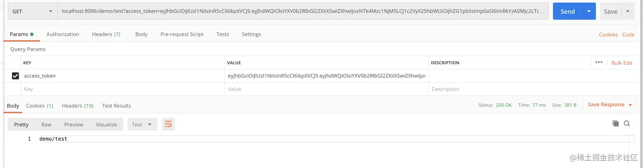Click the wrap lines icon in response toolbar
This screenshot has height=168, width=644.
click(x=168, y=124)
